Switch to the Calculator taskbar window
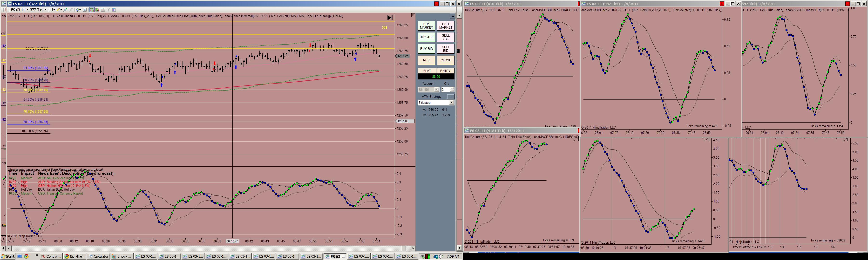 (98, 256)
